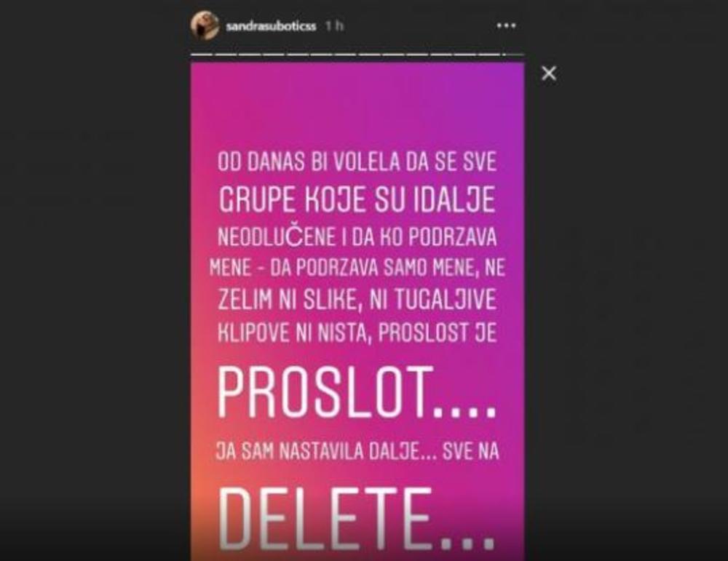Click the JA SAM NASTAVILA DALJE line
The height and width of the screenshot is (561, 728).
pos(357,451)
